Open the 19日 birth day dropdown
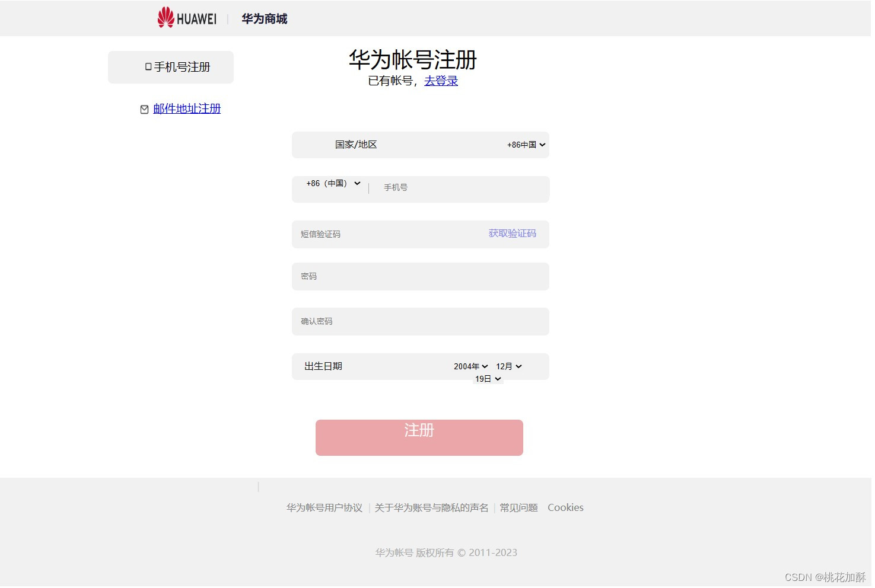875x588 pixels. click(488, 379)
